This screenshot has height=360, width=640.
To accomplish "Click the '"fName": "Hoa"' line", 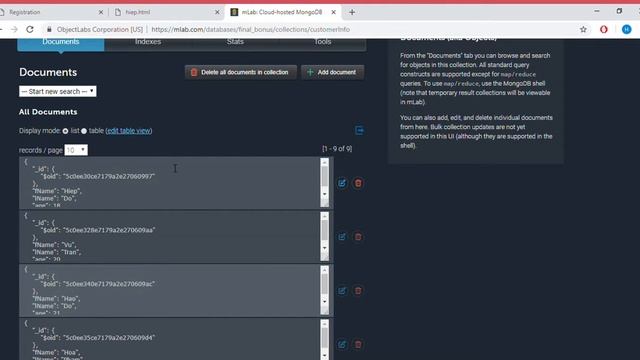I will tap(56, 352).
